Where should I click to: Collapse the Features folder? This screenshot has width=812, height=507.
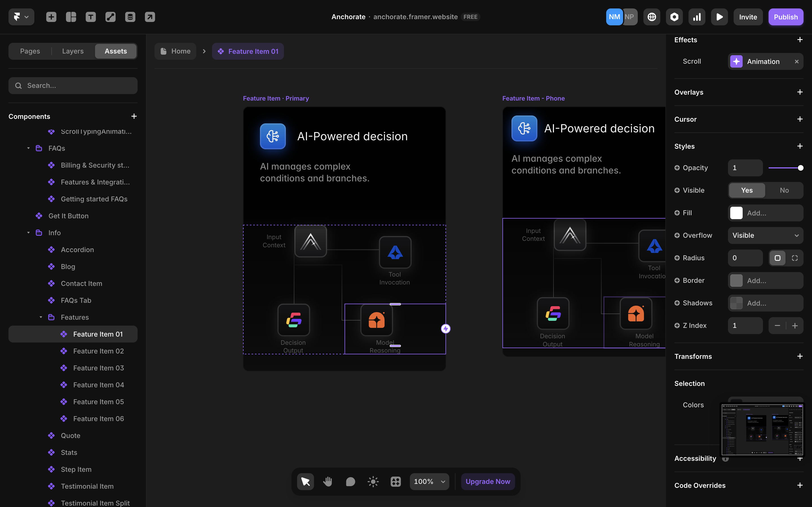41,317
